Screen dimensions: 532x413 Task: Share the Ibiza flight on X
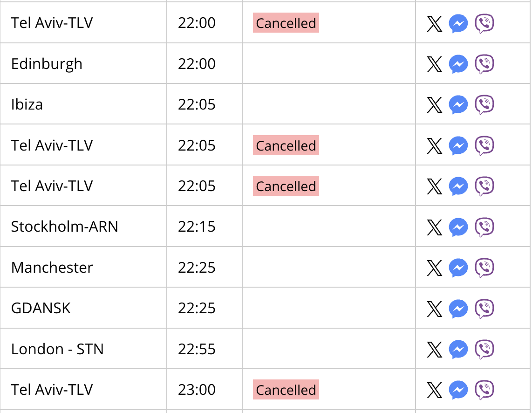click(434, 104)
